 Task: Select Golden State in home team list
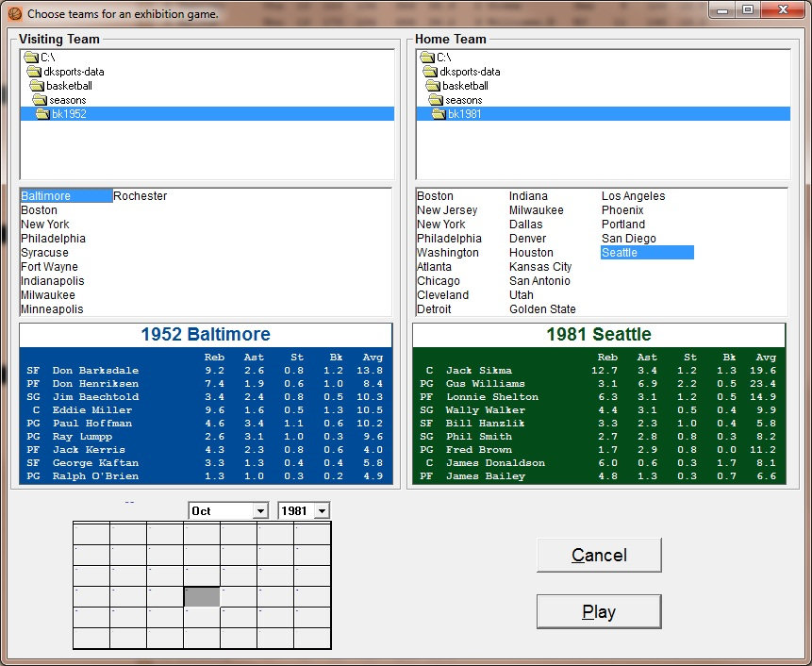click(542, 309)
